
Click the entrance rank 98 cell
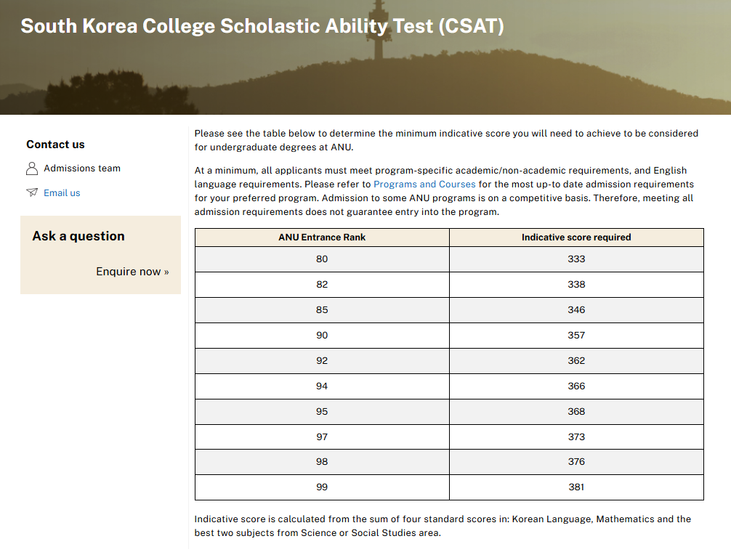click(322, 462)
